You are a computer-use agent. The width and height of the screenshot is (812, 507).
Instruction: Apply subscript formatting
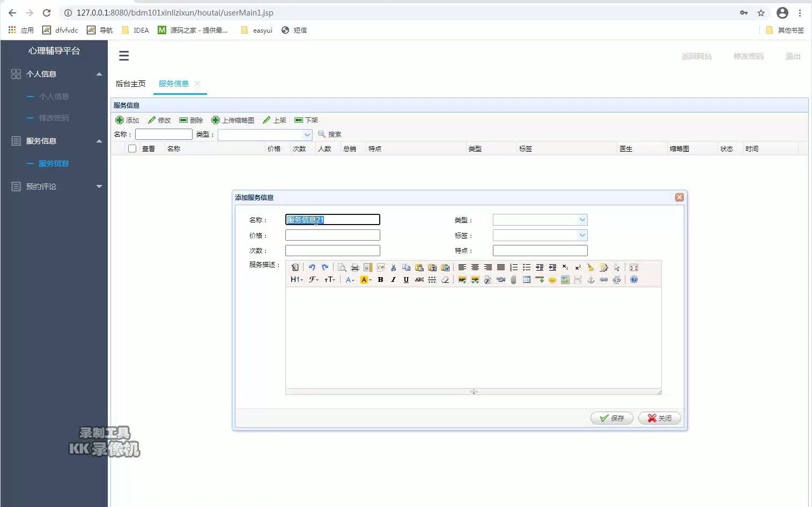click(x=565, y=267)
